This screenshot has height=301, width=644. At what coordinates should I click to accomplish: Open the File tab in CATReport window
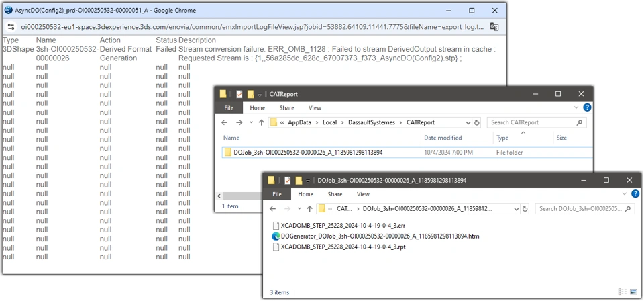click(x=229, y=107)
